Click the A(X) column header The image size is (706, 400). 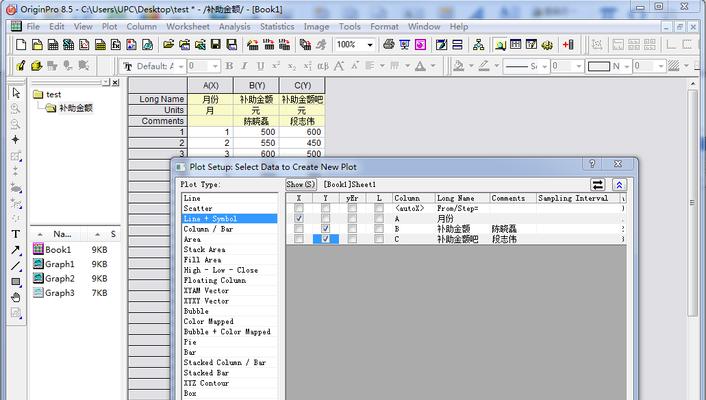coord(210,85)
